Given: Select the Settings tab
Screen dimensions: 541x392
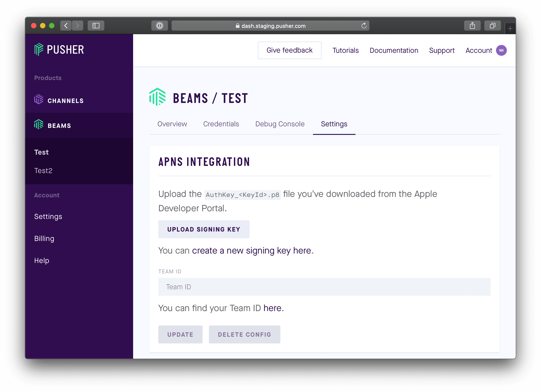Looking at the screenshot, I should point(334,124).
